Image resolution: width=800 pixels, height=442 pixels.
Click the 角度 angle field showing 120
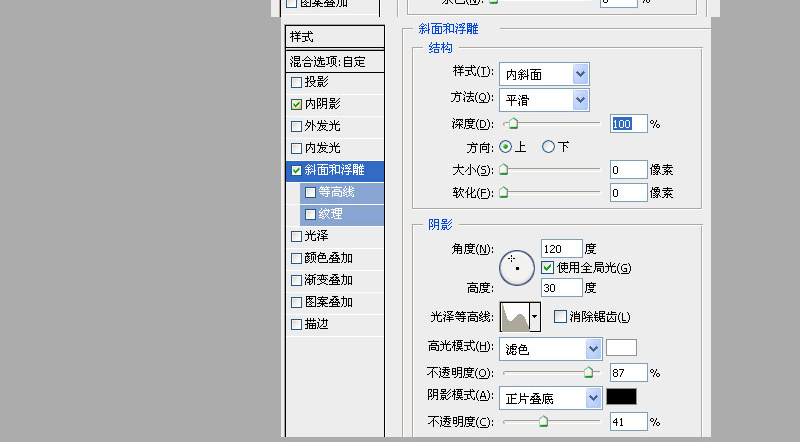coord(561,249)
